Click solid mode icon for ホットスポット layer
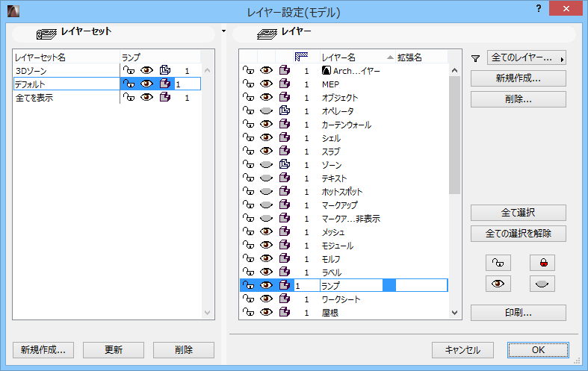The width and height of the screenshot is (588, 371). pyautogui.click(x=285, y=192)
